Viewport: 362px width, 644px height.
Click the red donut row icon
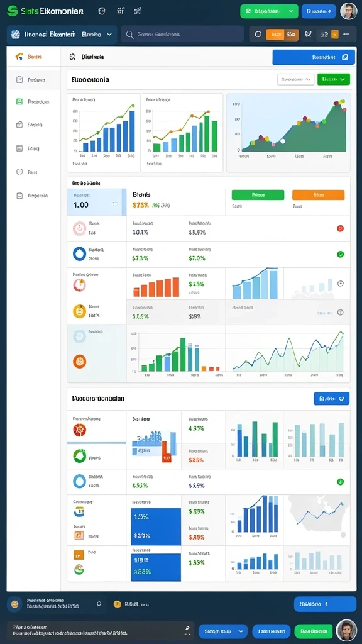79,285
